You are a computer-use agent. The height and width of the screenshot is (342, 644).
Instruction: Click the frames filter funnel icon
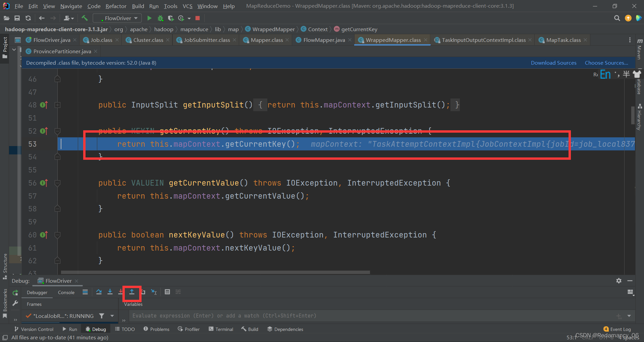point(102,316)
